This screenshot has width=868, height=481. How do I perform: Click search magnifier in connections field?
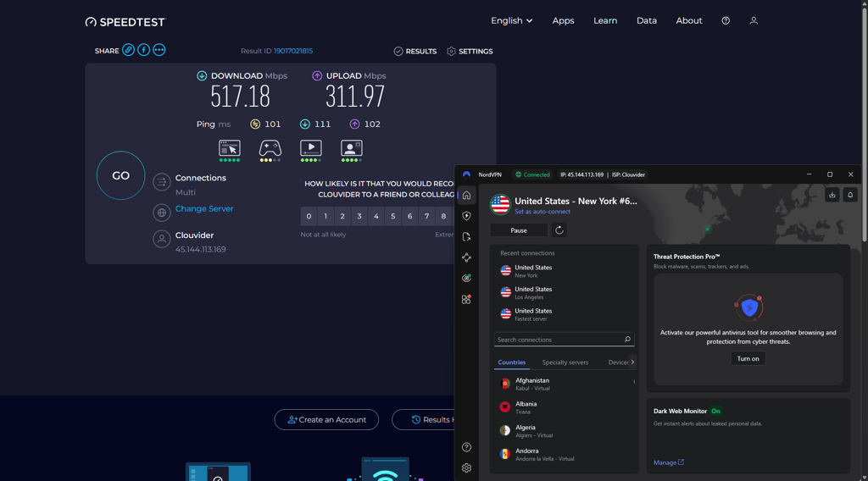[x=627, y=340]
